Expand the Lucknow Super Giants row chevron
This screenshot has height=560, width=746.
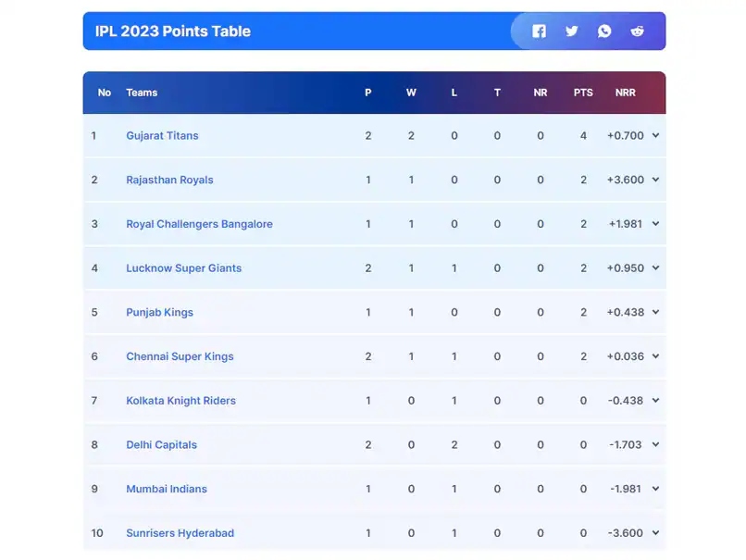click(655, 268)
